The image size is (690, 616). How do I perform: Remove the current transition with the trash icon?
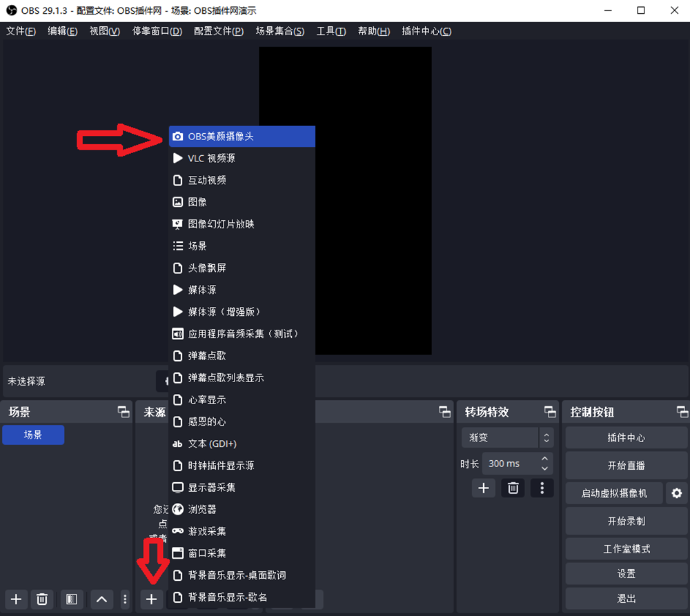(513, 488)
